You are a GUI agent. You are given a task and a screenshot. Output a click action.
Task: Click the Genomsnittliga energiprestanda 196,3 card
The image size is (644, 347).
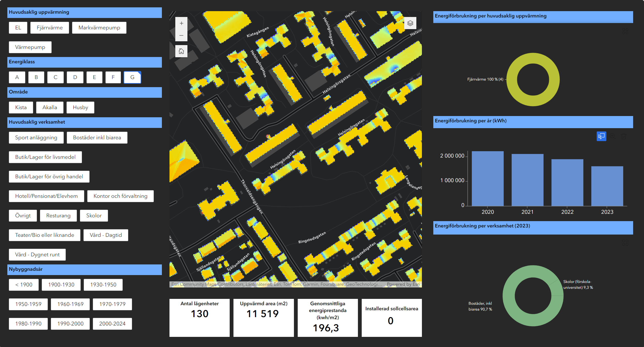click(x=328, y=318)
